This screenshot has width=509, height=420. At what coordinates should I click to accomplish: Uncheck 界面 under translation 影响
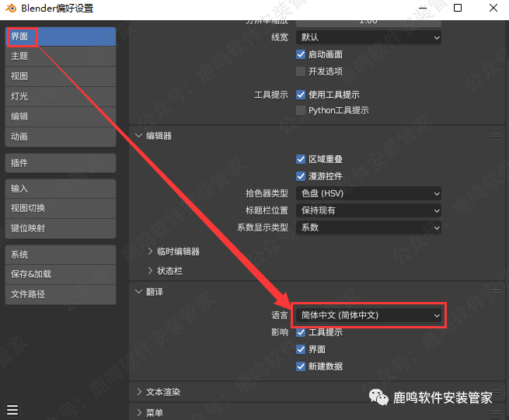[x=301, y=349]
